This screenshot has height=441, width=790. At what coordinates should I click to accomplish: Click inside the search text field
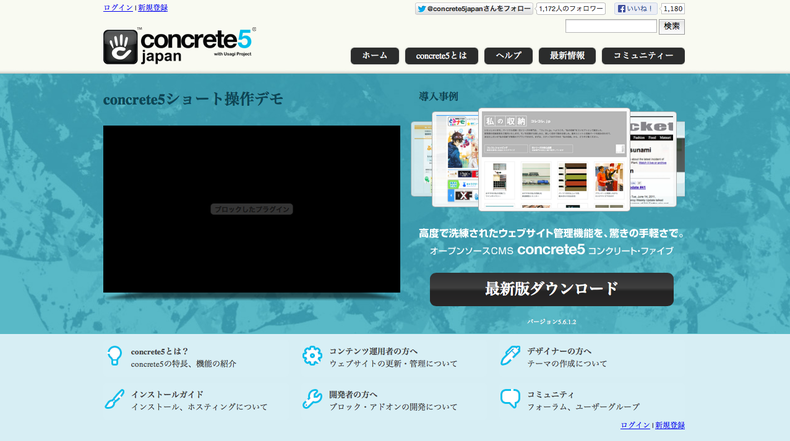[610, 26]
